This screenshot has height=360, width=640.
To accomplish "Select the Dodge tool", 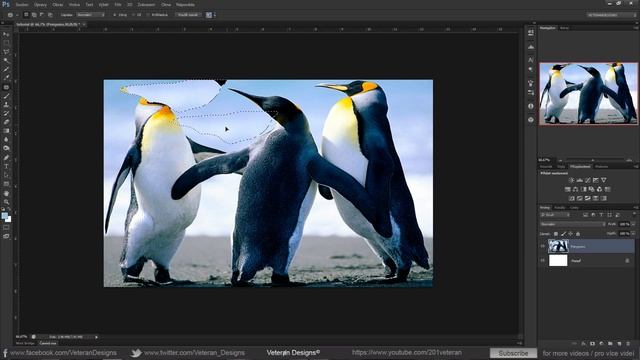I will tap(6, 148).
